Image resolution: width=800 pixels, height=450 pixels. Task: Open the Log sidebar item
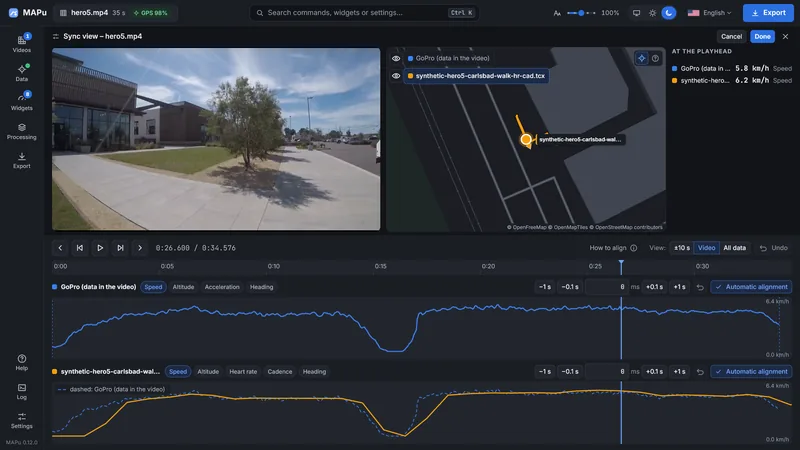coord(21,391)
